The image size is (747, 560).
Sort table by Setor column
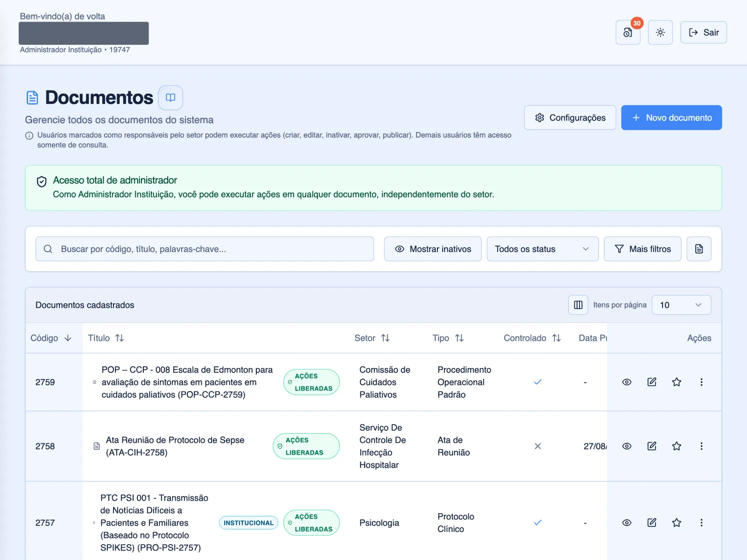click(x=372, y=338)
